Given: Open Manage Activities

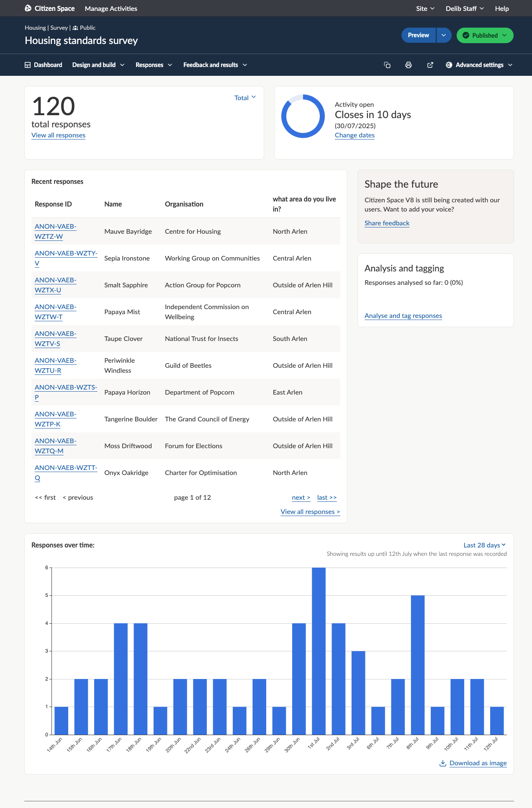Looking at the screenshot, I should tap(111, 8).
